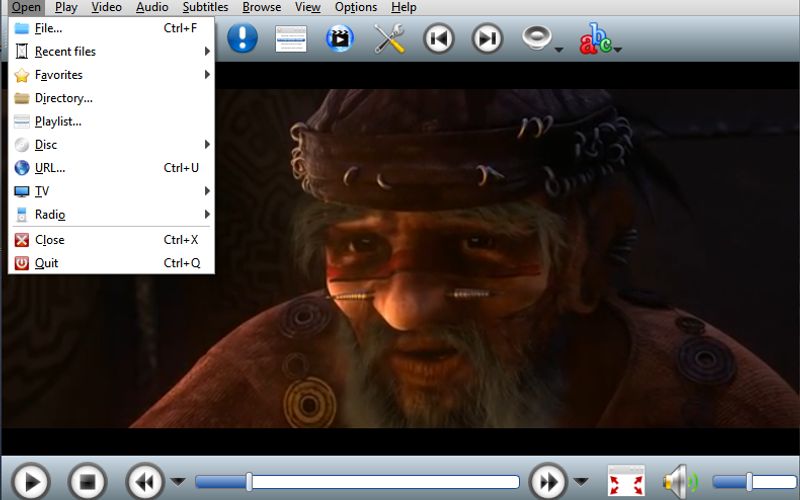The width and height of the screenshot is (800, 500).
Task: Click the Rewind button
Action: [145, 482]
